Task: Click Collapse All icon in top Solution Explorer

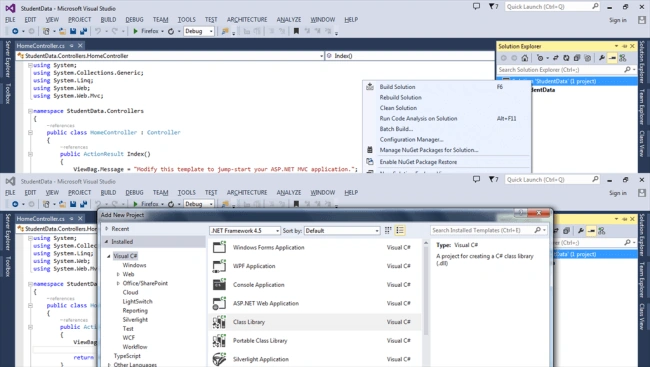Action: [577, 58]
